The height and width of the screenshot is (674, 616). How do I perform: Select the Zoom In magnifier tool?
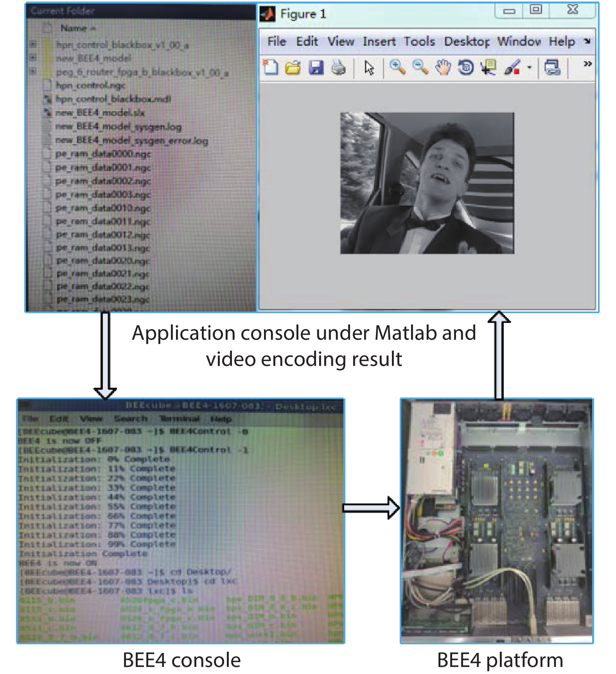pos(397,68)
